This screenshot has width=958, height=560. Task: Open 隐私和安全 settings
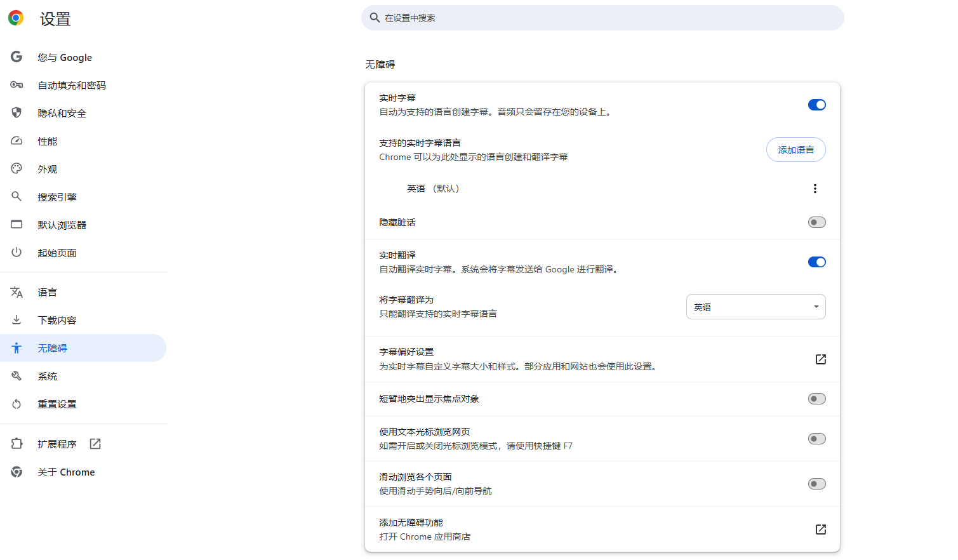[83, 113]
